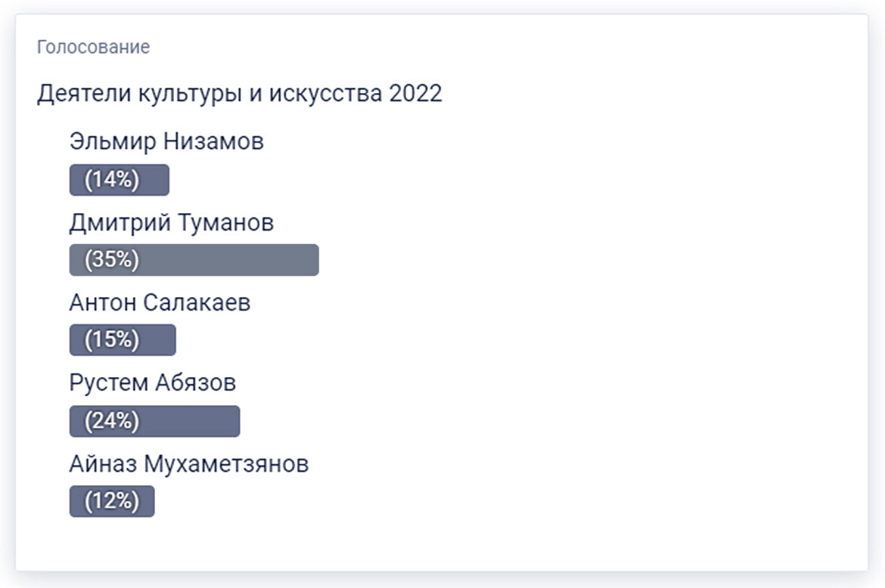Screen dimensions: 885x588
Task: Click the (12%) percentage label
Action: tap(112, 501)
